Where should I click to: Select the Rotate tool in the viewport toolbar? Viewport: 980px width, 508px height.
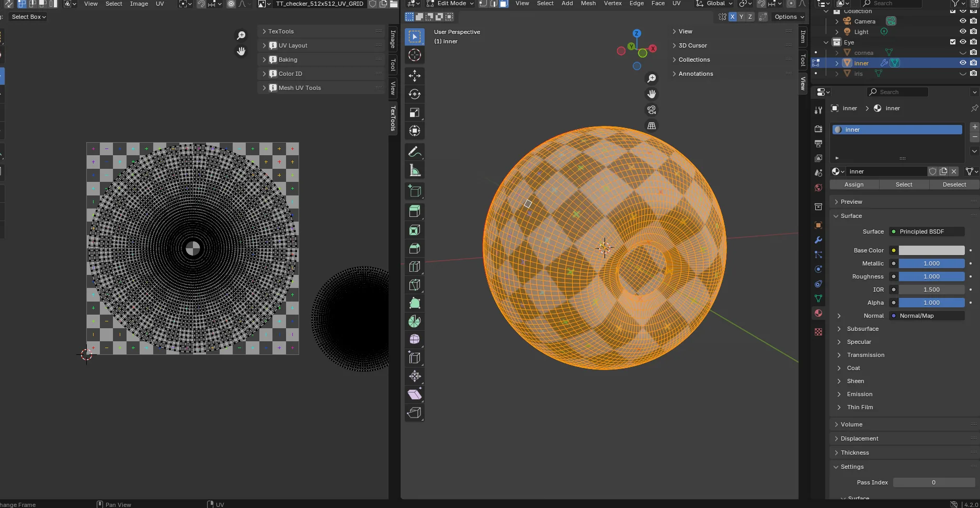[415, 94]
